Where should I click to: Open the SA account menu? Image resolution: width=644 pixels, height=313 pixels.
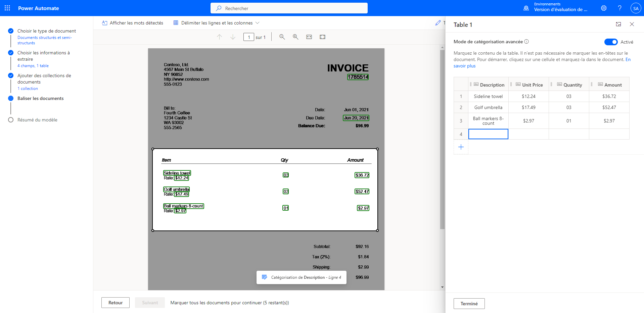pyautogui.click(x=636, y=8)
